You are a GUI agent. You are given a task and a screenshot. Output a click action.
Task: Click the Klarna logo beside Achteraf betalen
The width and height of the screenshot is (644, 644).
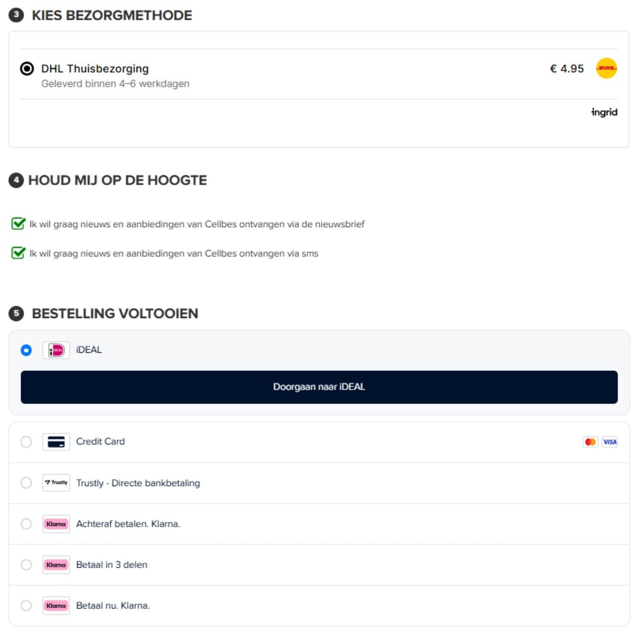pyautogui.click(x=56, y=524)
